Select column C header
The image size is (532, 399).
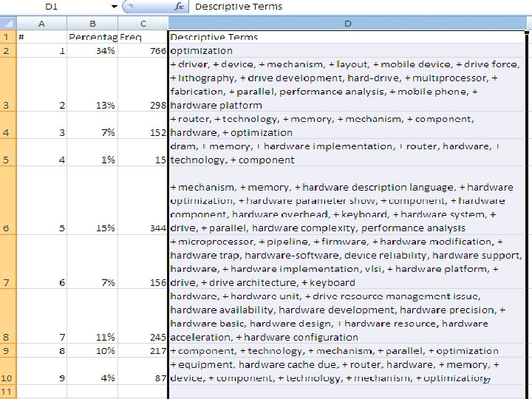pos(143,24)
